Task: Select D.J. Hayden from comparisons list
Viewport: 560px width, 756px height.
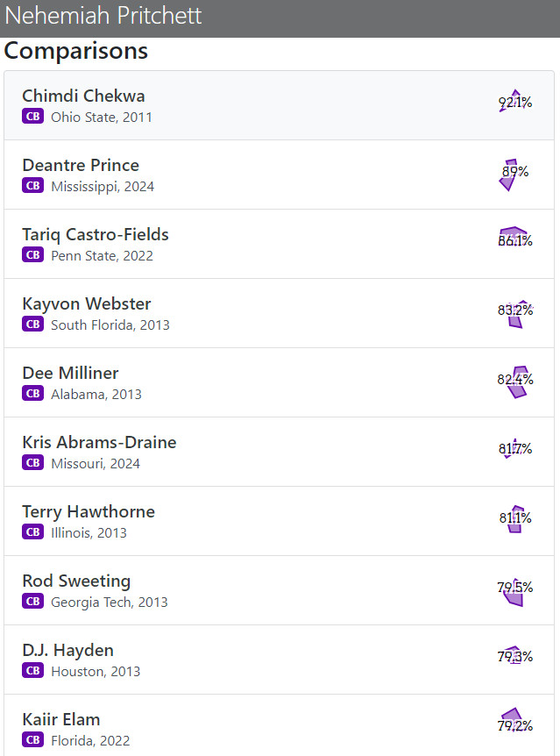Action: pyautogui.click(x=279, y=660)
